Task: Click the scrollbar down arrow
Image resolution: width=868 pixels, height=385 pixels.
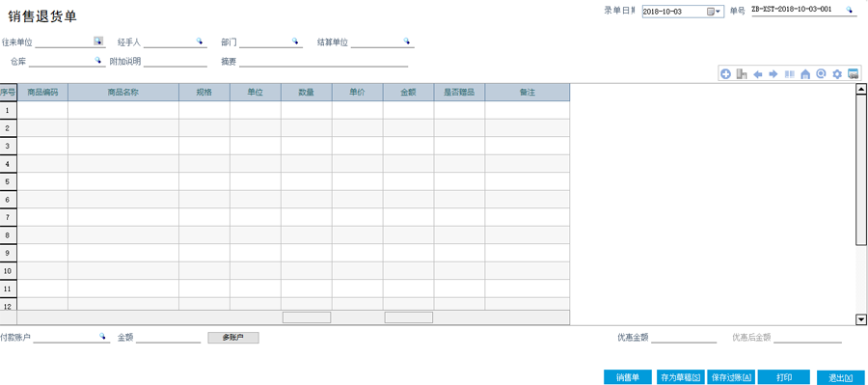Action: 861,319
